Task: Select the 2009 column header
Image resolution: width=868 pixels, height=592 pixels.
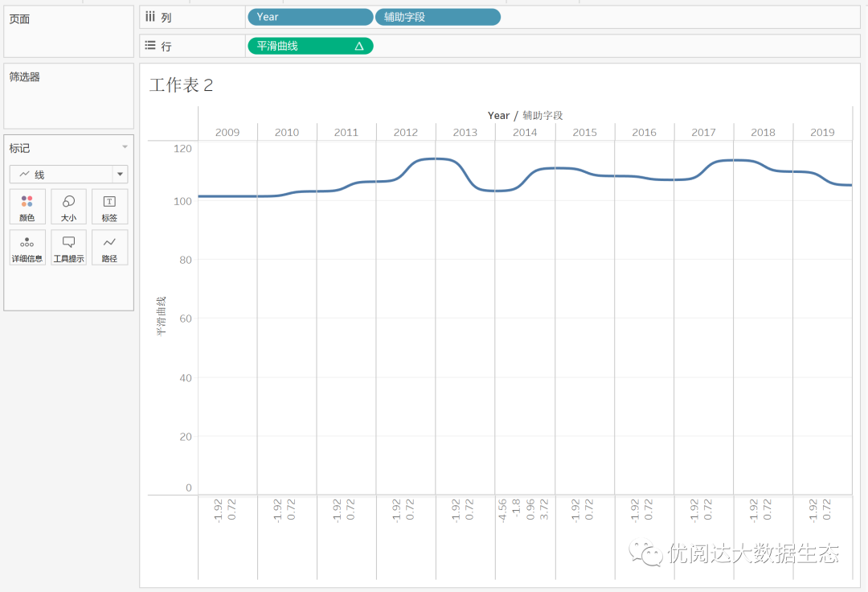Action: (227, 133)
